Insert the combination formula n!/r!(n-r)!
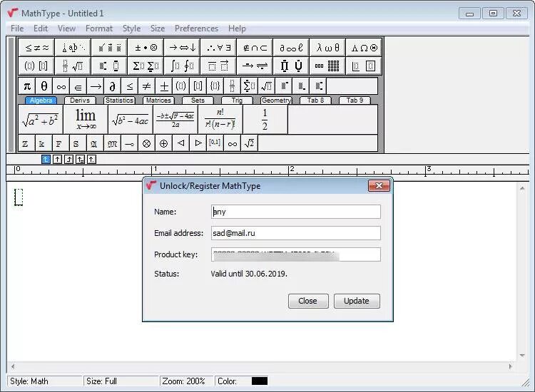535x392 pixels. click(220, 120)
